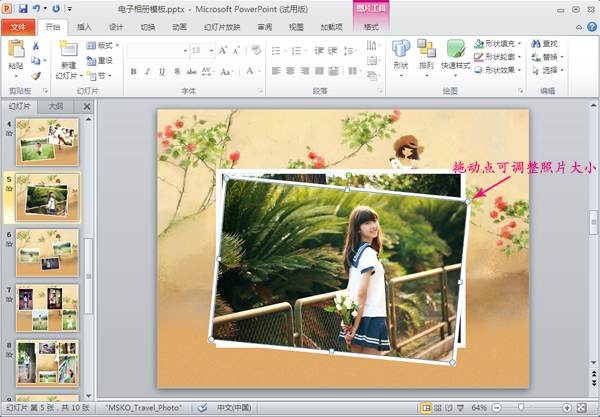The height and width of the screenshot is (417, 600).
Task: Toggle center text alignment
Action: coord(290,71)
